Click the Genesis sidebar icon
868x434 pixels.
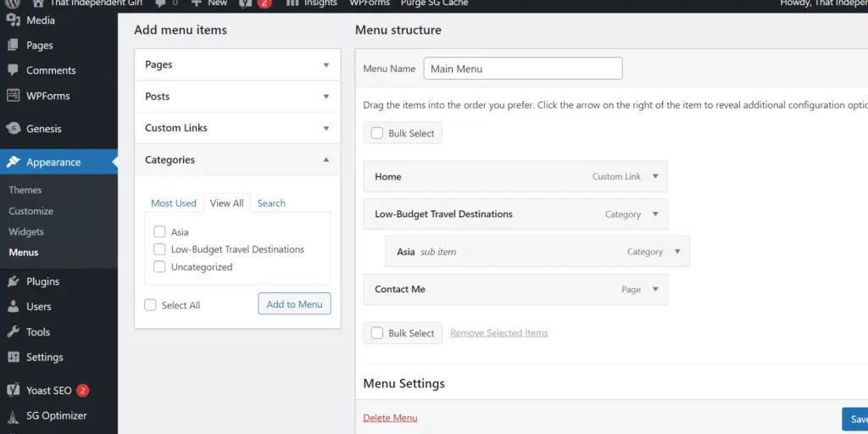click(14, 129)
